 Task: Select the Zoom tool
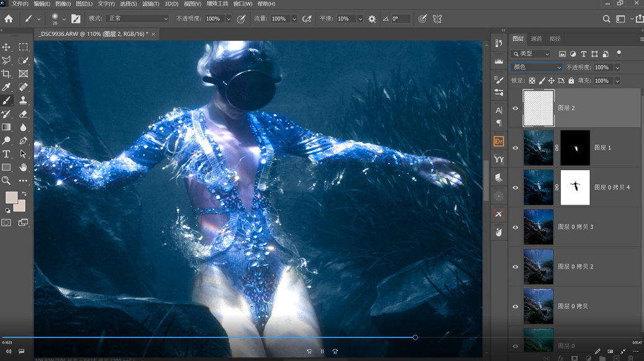(6, 180)
